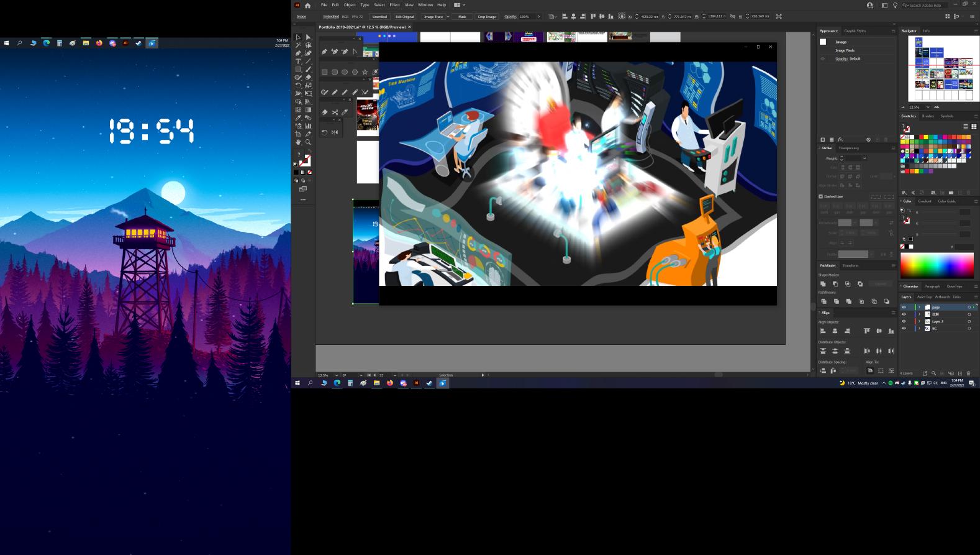Switch Swatches panel to list view
This screenshot has width=980, height=555.
pyautogui.click(x=966, y=127)
